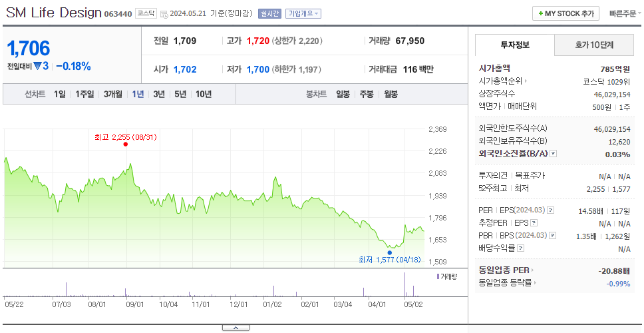The image size is (644, 333).
Task: Click 저가 value 1,700
Action: click(258, 69)
